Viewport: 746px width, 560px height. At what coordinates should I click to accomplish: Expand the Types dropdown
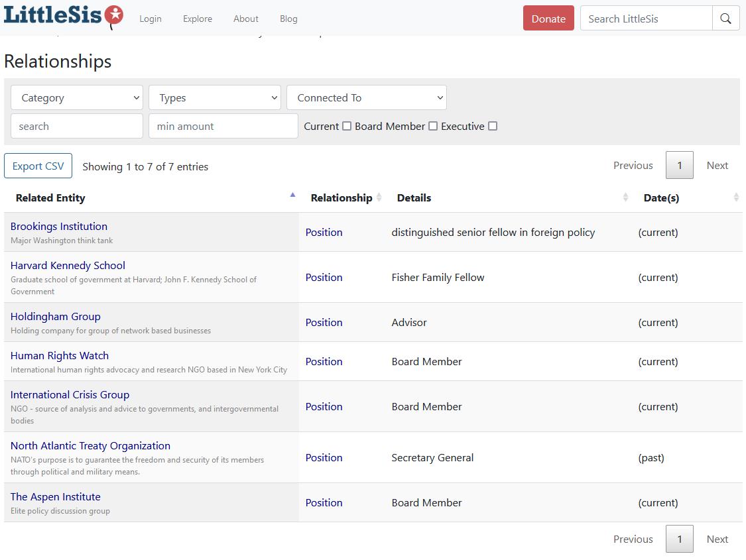(x=215, y=97)
